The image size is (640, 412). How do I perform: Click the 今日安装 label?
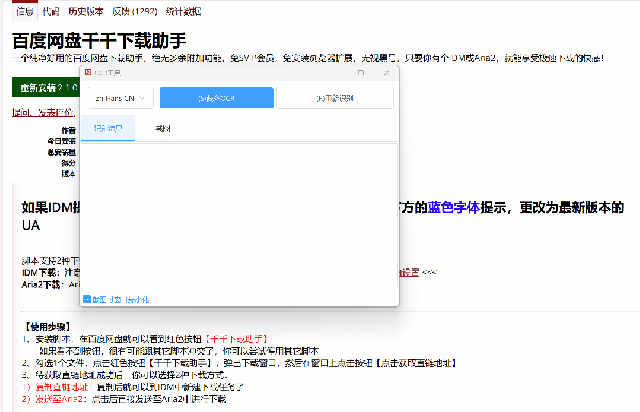pyautogui.click(x=62, y=141)
